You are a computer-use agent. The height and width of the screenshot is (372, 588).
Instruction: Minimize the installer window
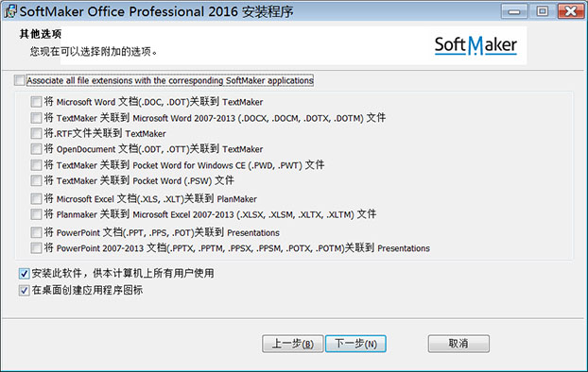(514, 11)
